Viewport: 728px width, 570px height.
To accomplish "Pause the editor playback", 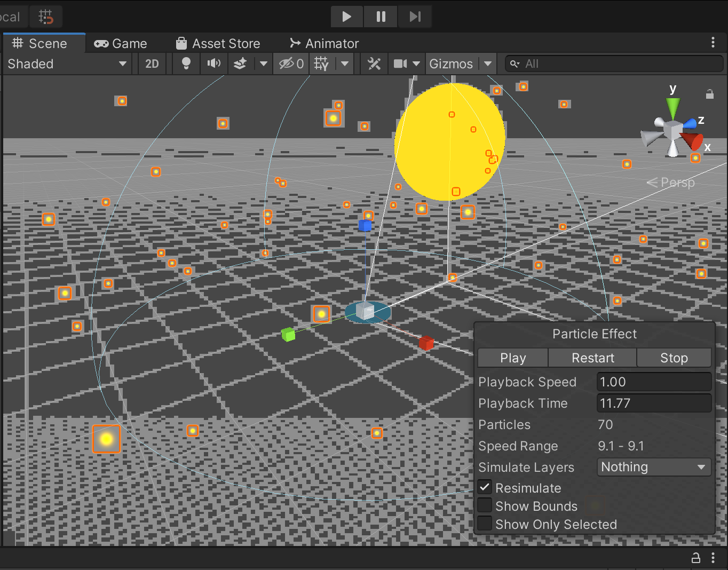I will (381, 17).
